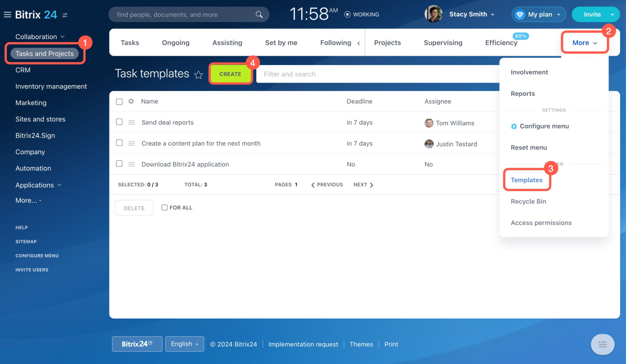
Task: Check the Send deal reports row checkbox
Action: click(x=119, y=122)
